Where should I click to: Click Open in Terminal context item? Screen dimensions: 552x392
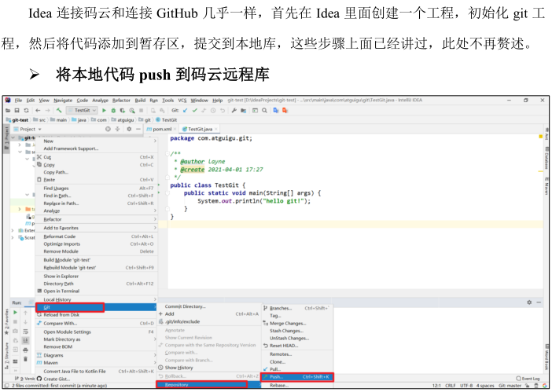point(96,291)
